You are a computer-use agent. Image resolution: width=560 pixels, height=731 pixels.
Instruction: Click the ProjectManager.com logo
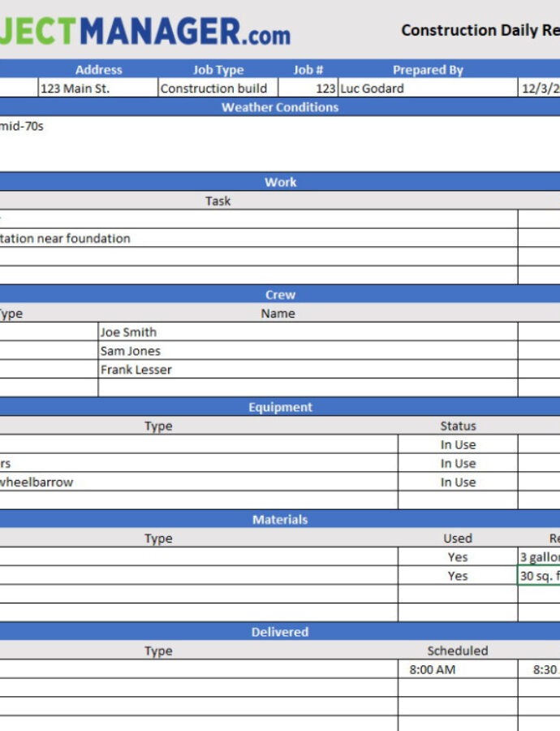(x=146, y=32)
